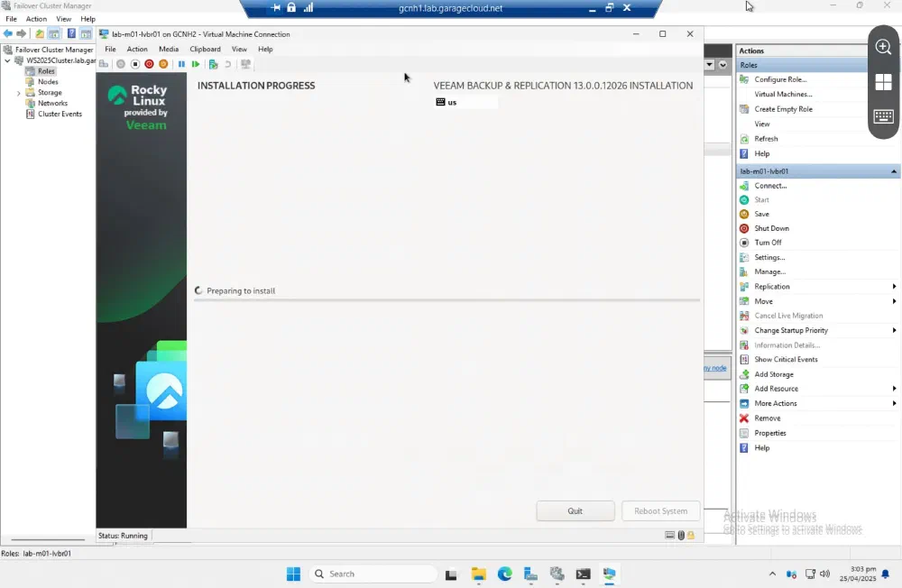Open Settings action for the VM
The width and height of the screenshot is (902, 588).
769,258
